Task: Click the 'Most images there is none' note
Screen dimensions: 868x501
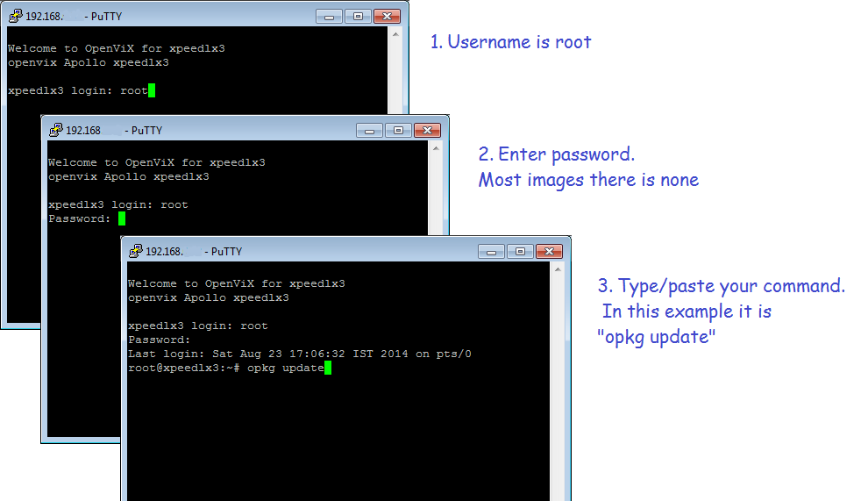Action: 588,180
